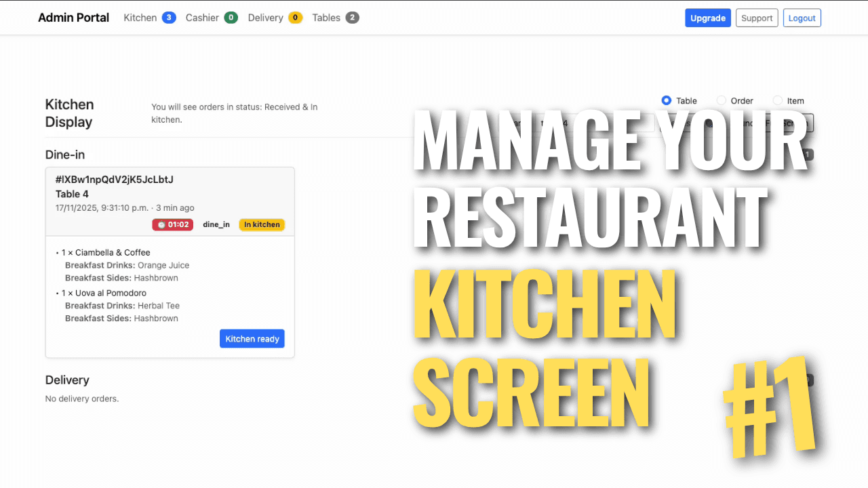Click the Upgrade button
Screen dimensions: 868x488
[x=708, y=18]
